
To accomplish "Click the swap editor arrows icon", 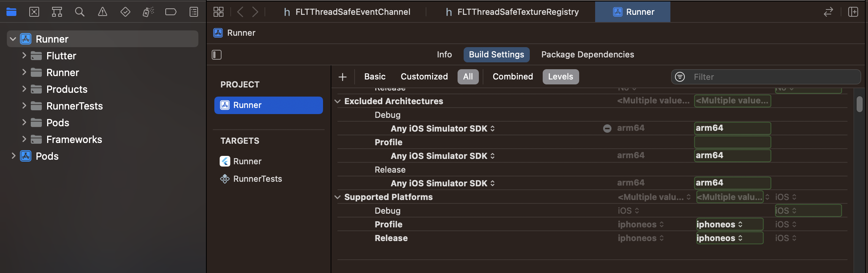I will point(828,12).
